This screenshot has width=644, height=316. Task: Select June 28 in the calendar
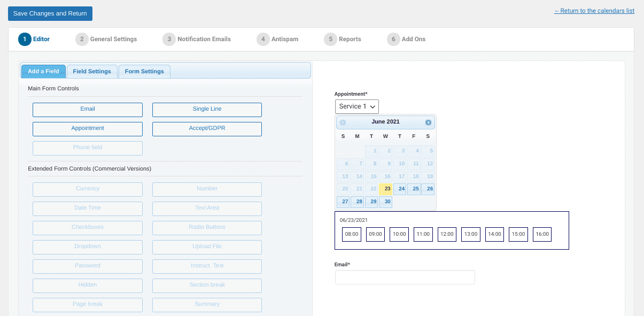[x=358, y=202]
